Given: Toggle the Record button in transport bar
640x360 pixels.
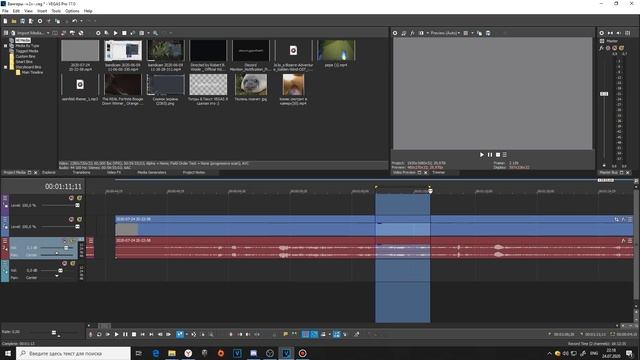Looking at the screenshot, I should [x=90, y=334].
